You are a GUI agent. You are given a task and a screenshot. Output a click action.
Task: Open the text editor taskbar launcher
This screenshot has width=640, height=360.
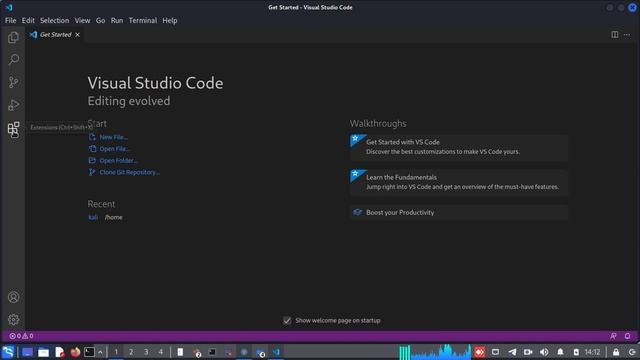click(60, 352)
